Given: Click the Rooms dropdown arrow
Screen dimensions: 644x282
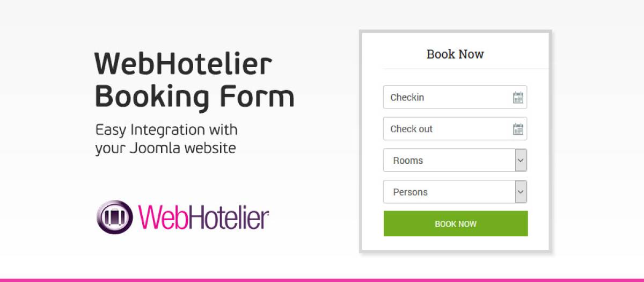Looking at the screenshot, I should [x=521, y=161].
